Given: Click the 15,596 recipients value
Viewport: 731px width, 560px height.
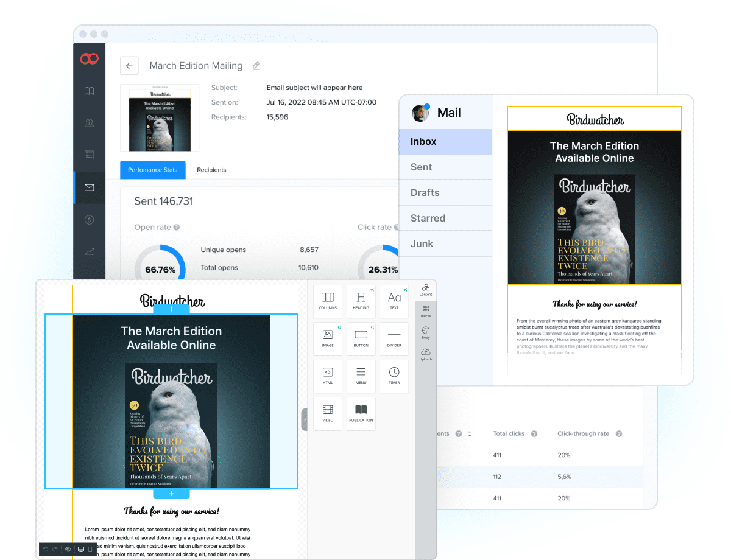Looking at the screenshot, I should (277, 117).
